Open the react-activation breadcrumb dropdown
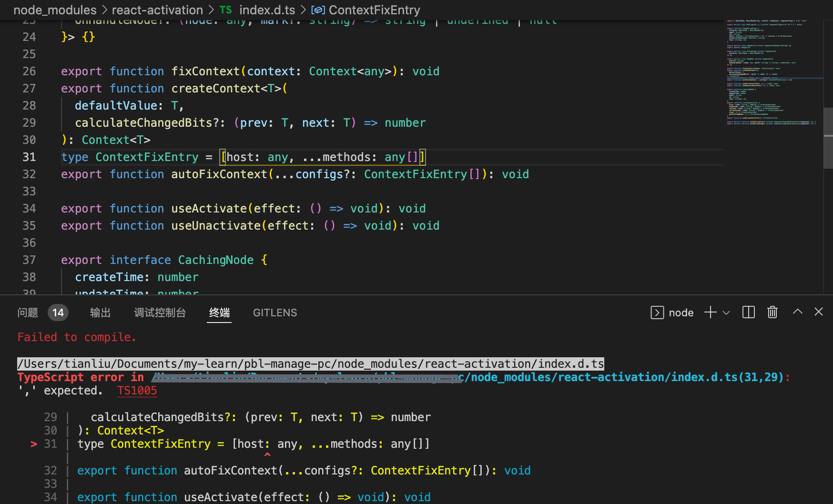The width and height of the screenshot is (833, 504). point(157,10)
